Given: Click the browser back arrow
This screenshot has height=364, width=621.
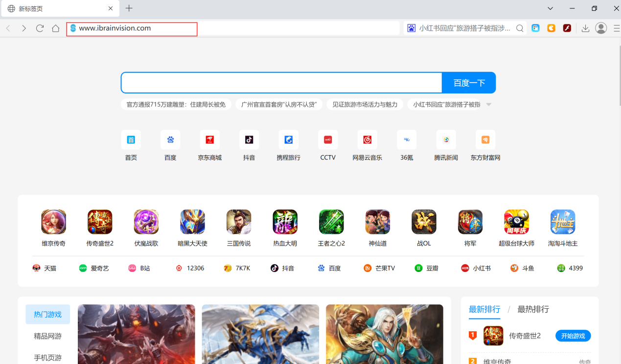Looking at the screenshot, I should (8, 28).
